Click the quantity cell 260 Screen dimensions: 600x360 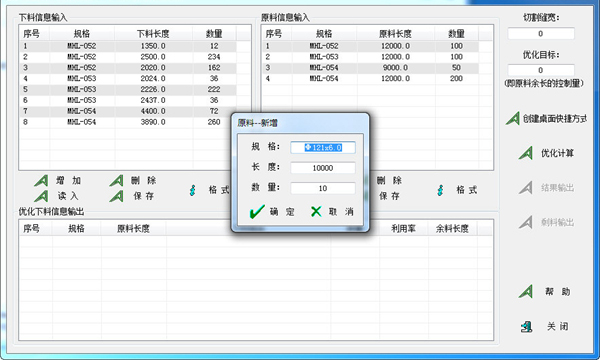[214, 122]
